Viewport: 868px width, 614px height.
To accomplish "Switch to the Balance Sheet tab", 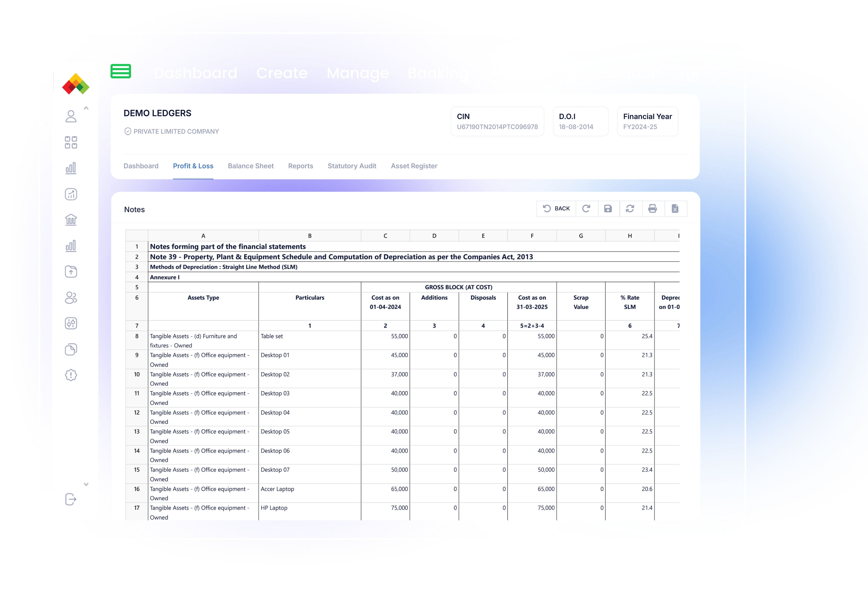I will [x=251, y=166].
